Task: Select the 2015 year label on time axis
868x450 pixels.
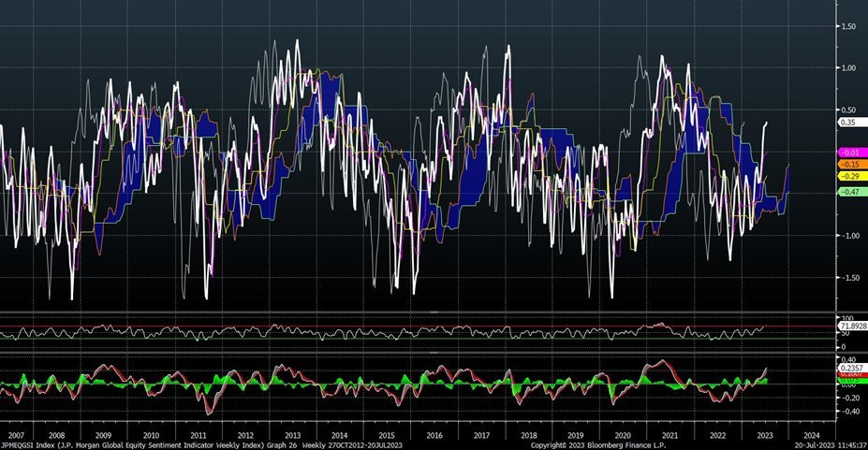Action: click(x=387, y=436)
